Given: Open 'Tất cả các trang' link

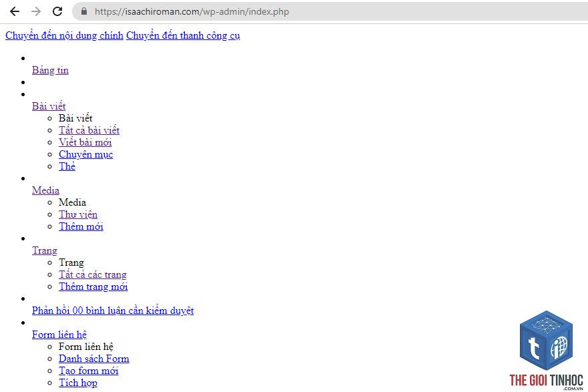Looking at the screenshot, I should 93,274.
